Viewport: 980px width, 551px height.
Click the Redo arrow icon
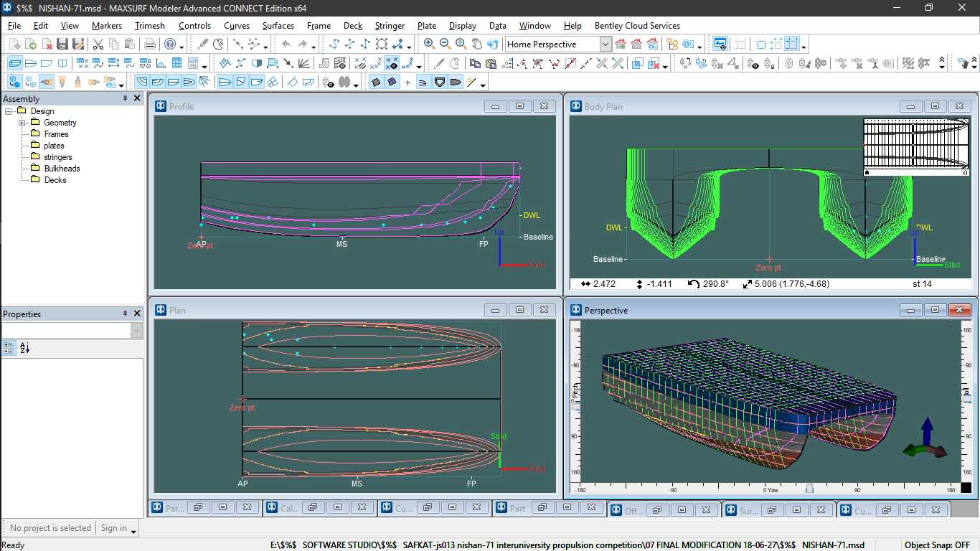tap(302, 44)
